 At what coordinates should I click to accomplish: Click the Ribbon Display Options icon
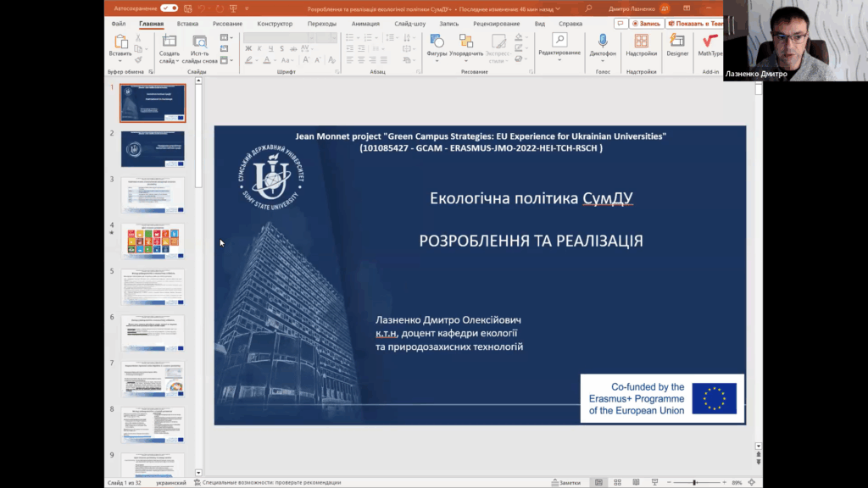click(687, 8)
